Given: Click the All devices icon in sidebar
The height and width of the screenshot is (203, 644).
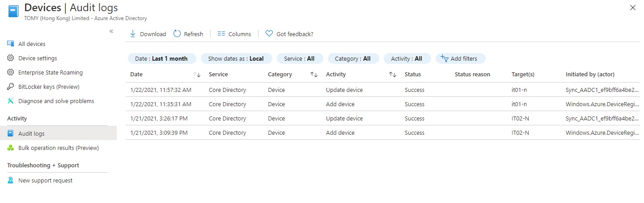Looking at the screenshot, I should point(11,44).
